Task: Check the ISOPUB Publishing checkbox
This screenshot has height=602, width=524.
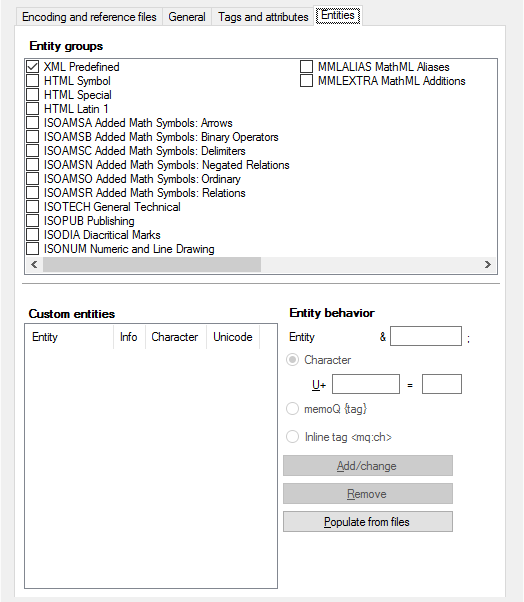Action: [33, 221]
